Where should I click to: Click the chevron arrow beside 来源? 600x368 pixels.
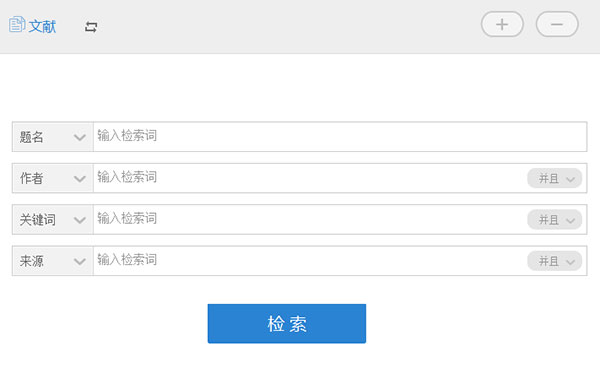tap(80, 261)
